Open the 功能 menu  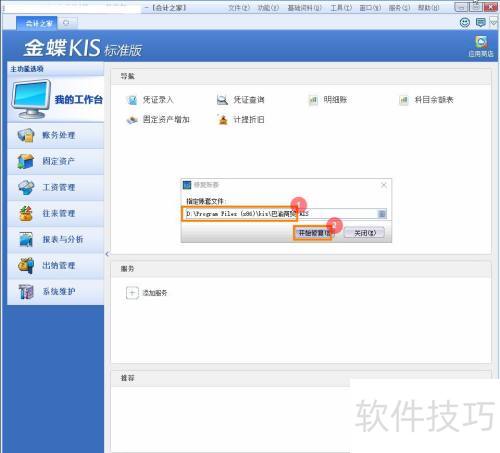pos(268,7)
